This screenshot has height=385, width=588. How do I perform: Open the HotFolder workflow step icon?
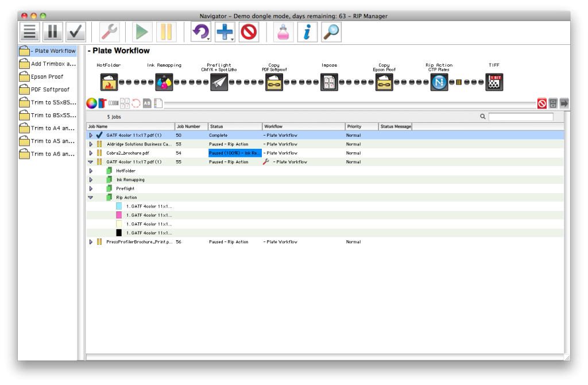108,82
